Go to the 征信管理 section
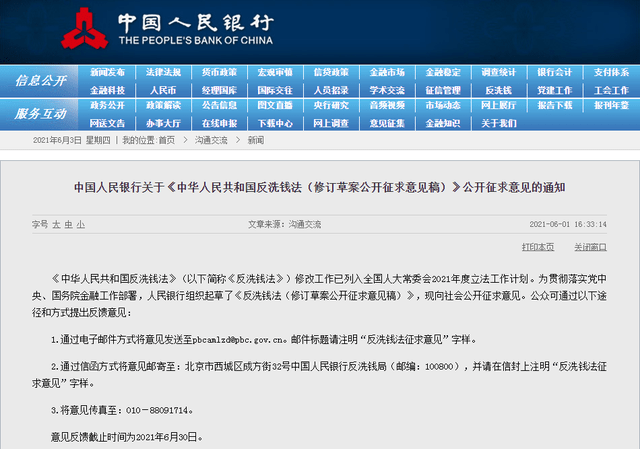Viewport: 640px width, 449px height. tap(443, 90)
